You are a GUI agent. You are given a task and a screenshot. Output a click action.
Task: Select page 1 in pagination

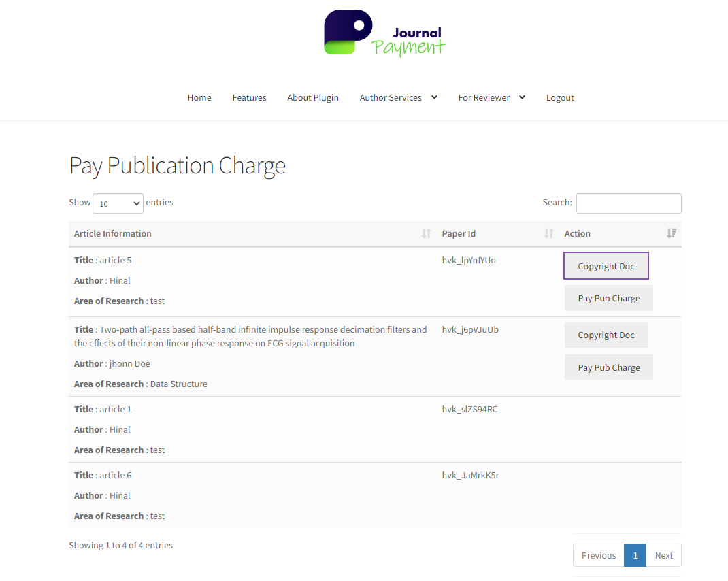pos(635,555)
